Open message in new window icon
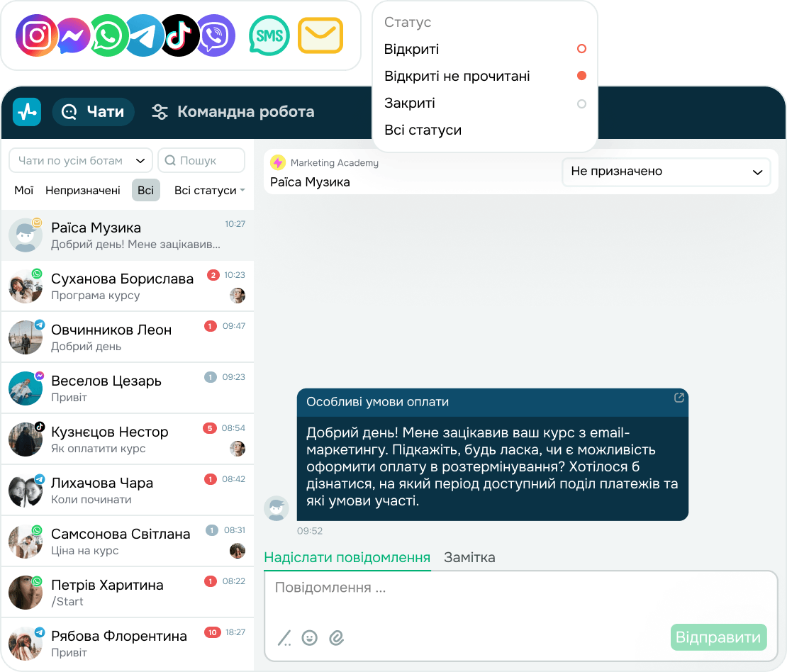787x672 pixels. click(679, 398)
